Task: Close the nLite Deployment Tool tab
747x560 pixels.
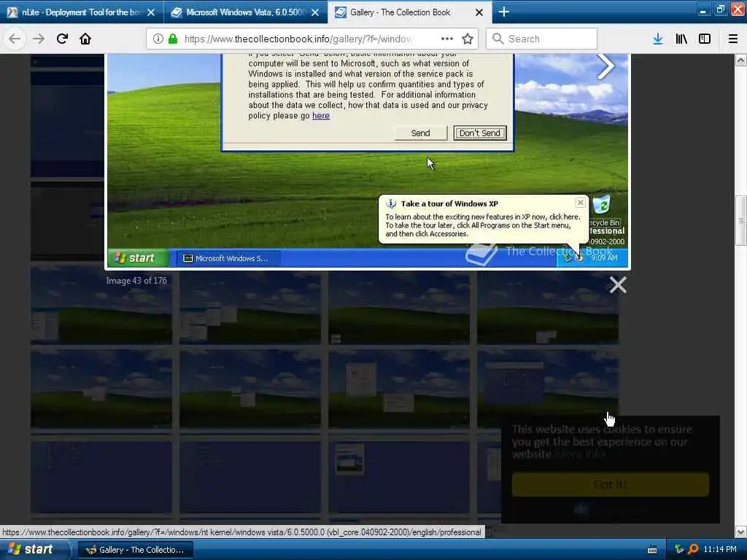Action: point(151,12)
